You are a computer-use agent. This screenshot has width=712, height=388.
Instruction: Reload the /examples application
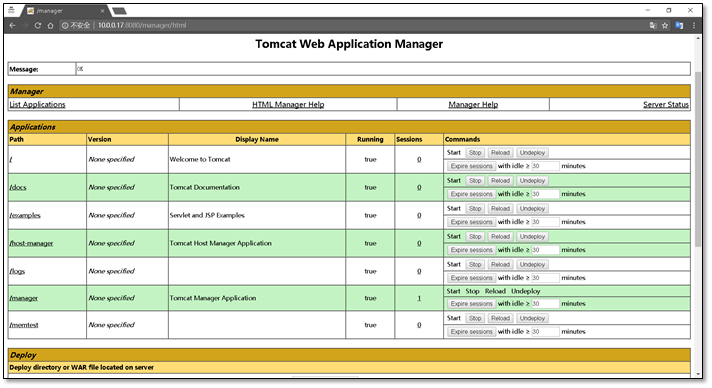[500, 209]
